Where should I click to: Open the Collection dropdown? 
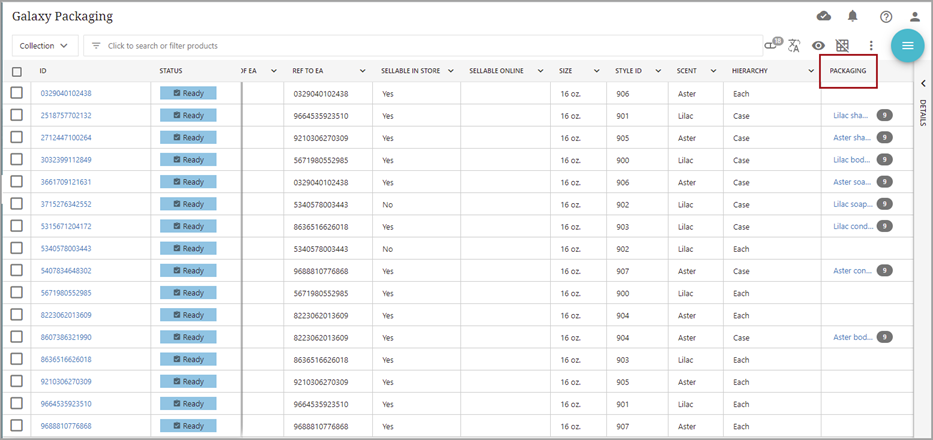click(45, 46)
